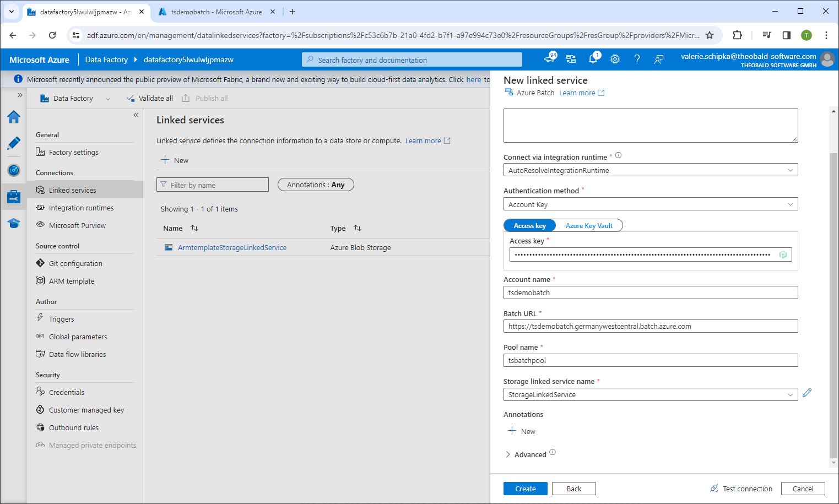
Task: Click Pool name field tsbatchpool
Action: (x=651, y=360)
